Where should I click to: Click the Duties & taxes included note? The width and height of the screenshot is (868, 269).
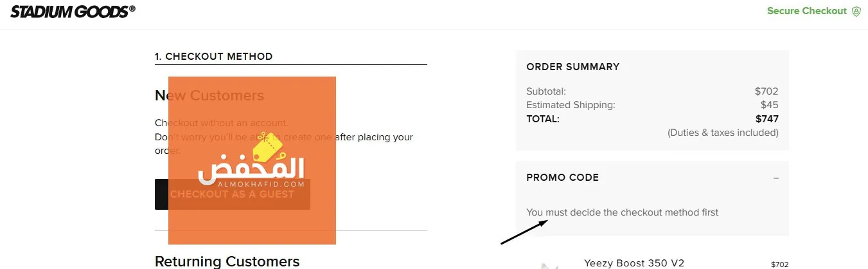pos(723,133)
